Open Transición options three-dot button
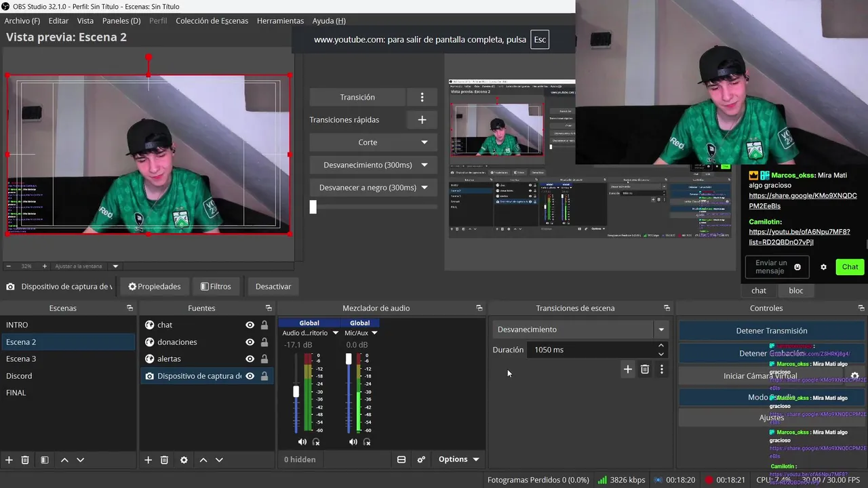Screen dimensions: 868x488 click(422, 97)
